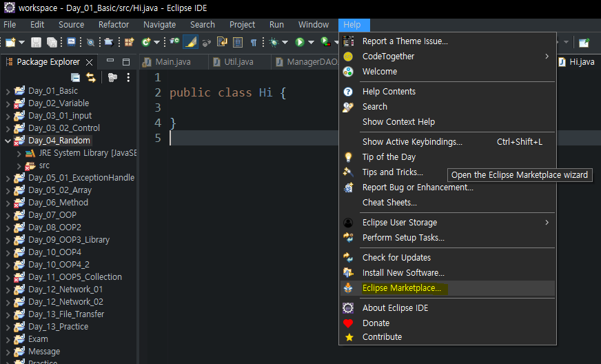Viewport: 601px width, 364px height.
Task: Select Day_11_OOP5_Collection project
Action: coord(75,277)
